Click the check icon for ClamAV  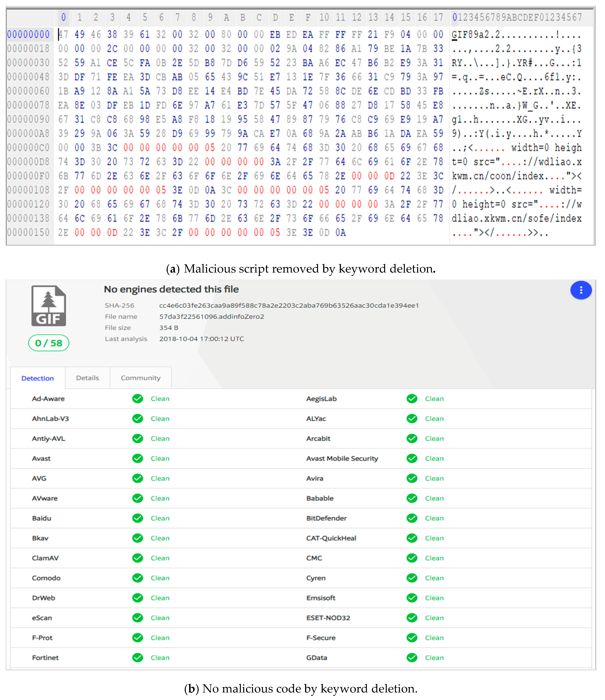coord(137,558)
